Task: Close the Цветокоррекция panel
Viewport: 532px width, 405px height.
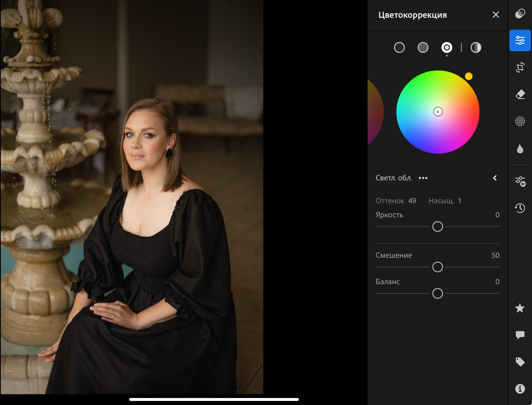Action: tap(496, 15)
